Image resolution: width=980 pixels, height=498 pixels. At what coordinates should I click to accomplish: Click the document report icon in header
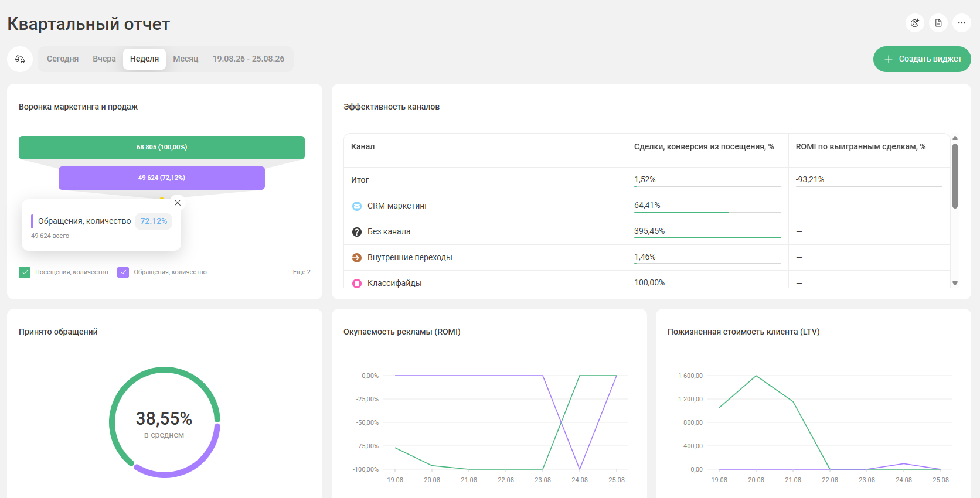[938, 23]
